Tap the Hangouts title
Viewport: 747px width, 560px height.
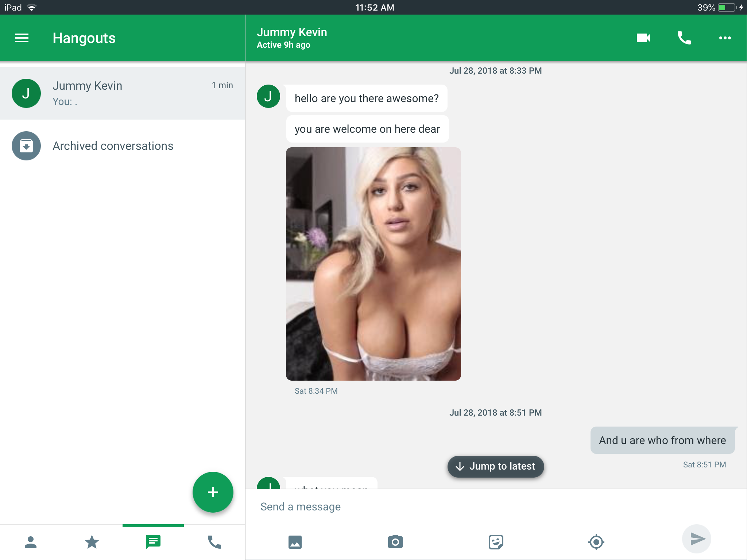84,38
